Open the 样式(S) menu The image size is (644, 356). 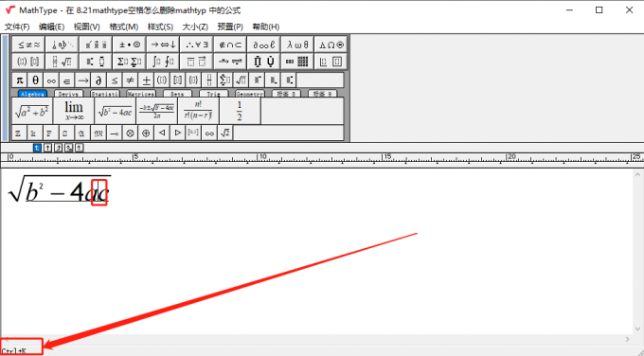pyautogui.click(x=161, y=27)
